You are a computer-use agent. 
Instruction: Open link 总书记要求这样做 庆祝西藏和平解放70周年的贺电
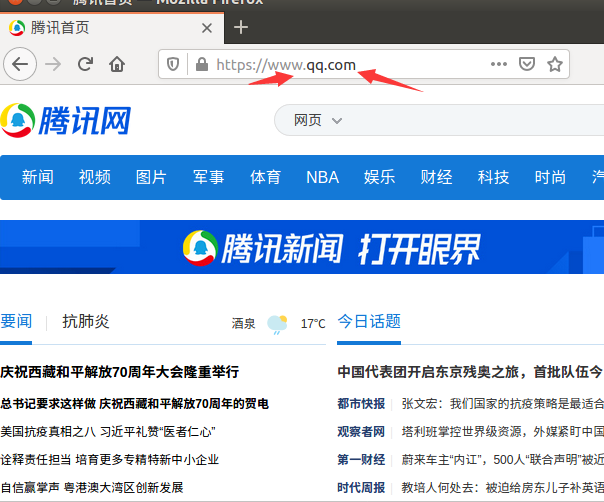point(134,404)
